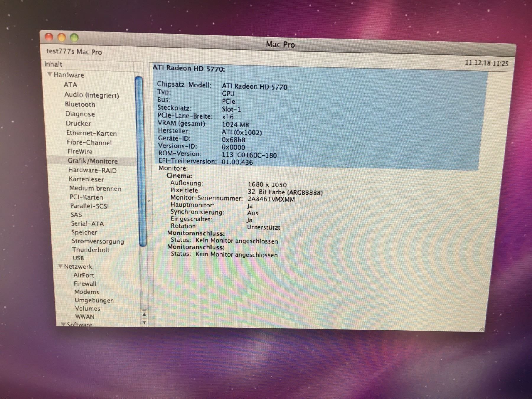The width and height of the screenshot is (532, 399).
Task: Open PCI-Karten entry
Action: point(86,197)
